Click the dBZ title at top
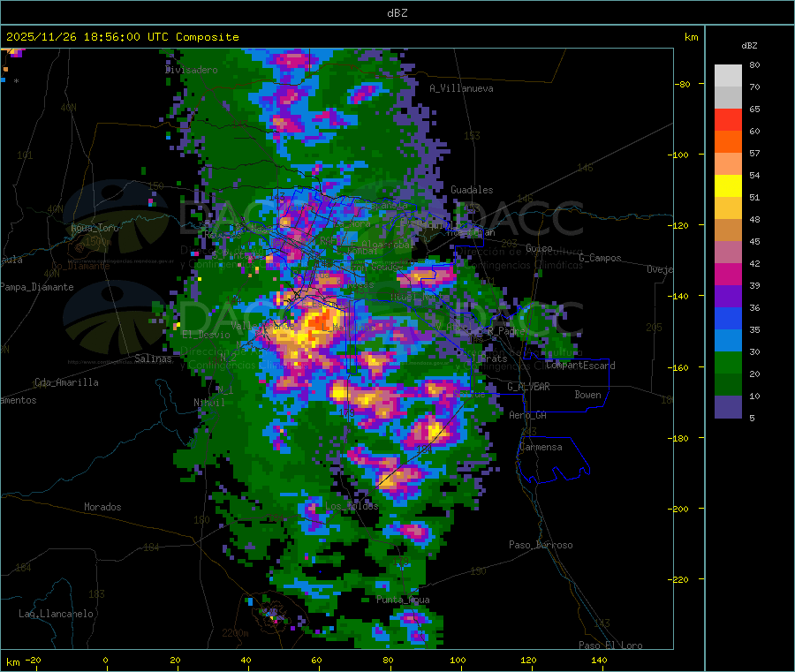795x672 pixels. [x=397, y=13]
